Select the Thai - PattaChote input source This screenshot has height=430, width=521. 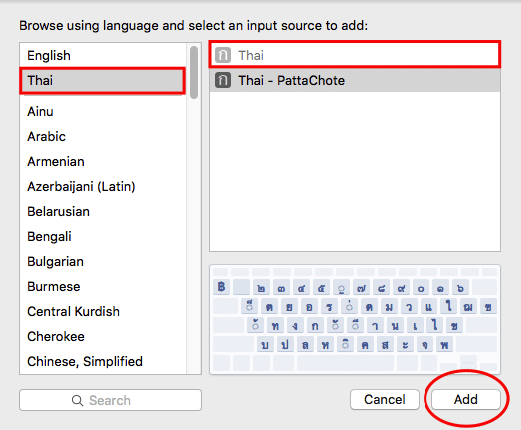(x=355, y=80)
